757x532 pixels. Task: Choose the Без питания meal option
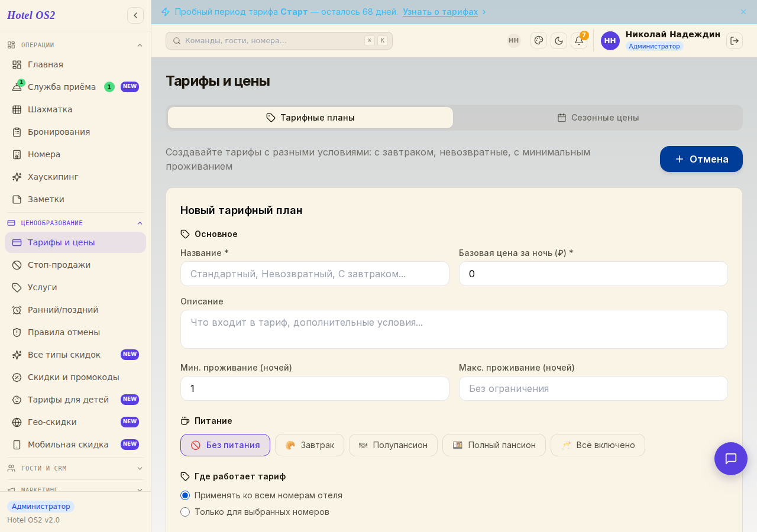[x=225, y=445]
